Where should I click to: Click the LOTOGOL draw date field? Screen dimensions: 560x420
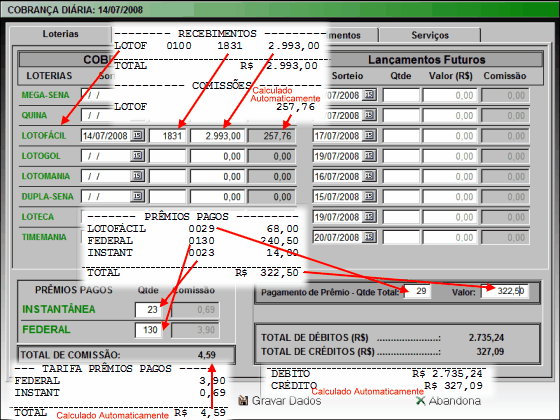(106, 156)
